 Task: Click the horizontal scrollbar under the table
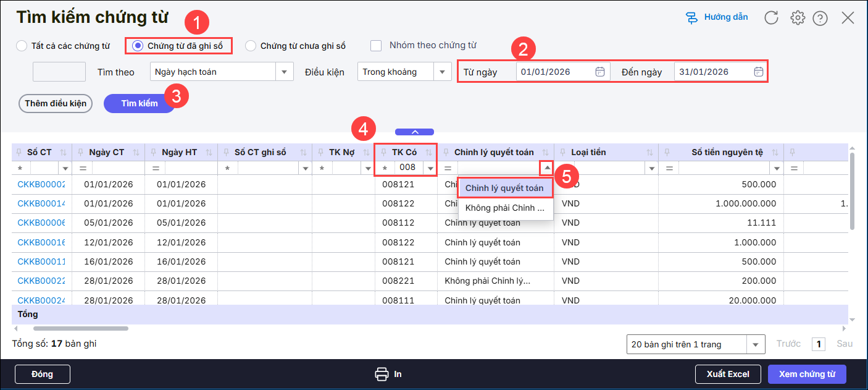pos(80,328)
